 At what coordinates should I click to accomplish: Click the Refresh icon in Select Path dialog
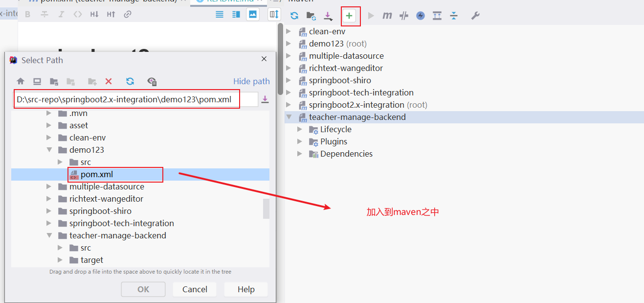(130, 81)
